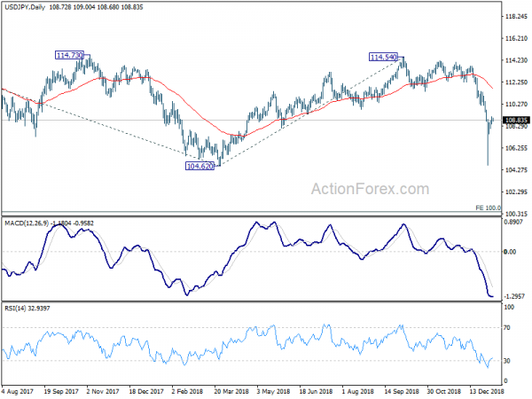
Task: Click the 114.540 price label
Action: (383, 57)
